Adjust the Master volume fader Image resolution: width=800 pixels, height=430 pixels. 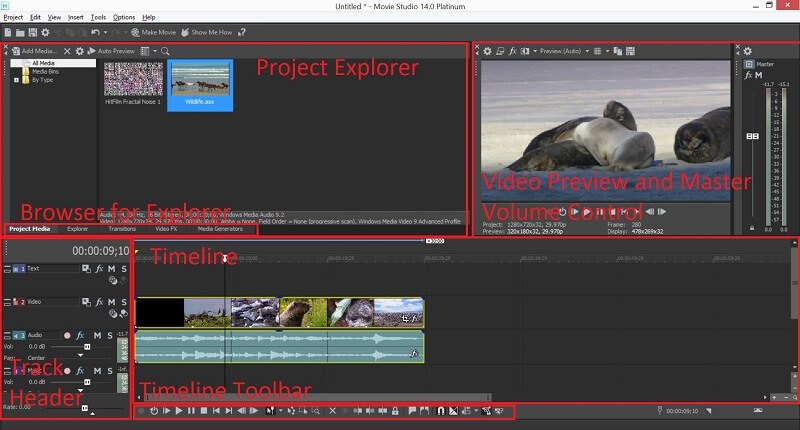point(753,136)
